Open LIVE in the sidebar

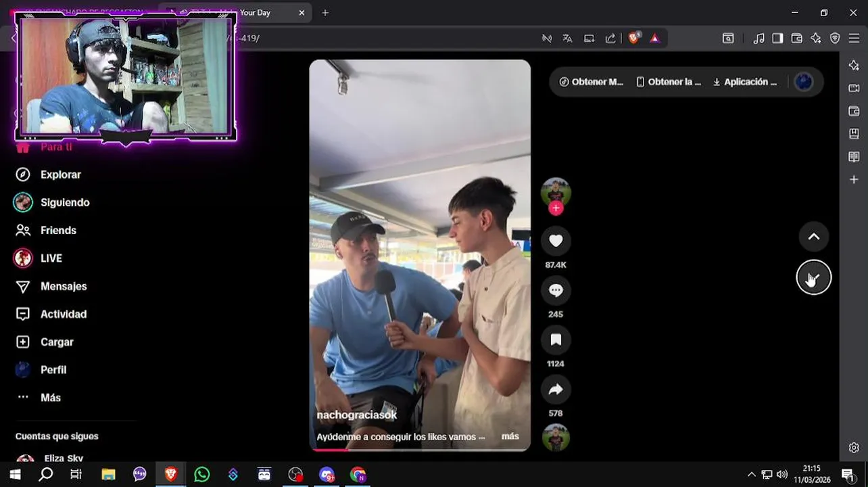pos(39,258)
